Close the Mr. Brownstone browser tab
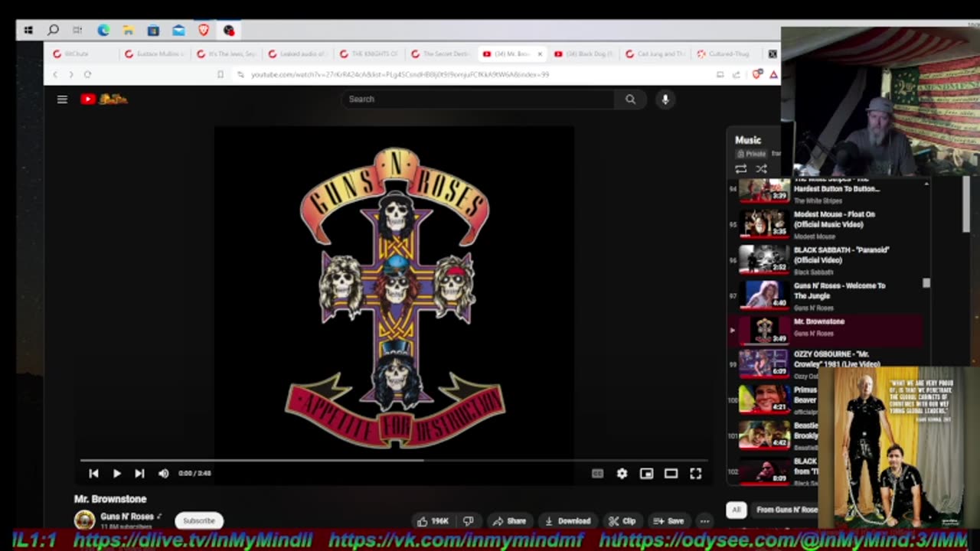 [540, 54]
